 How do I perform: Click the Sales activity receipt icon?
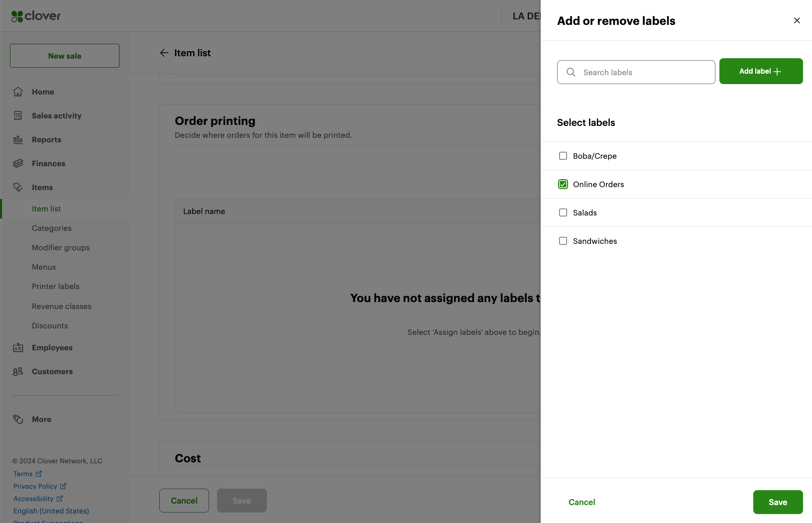click(18, 115)
